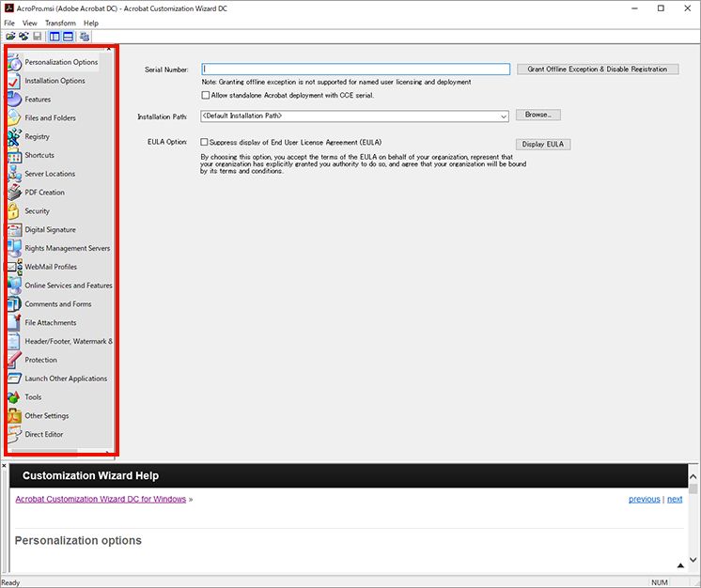Click the Open Package toolbar icon
The height and width of the screenshot is (588, 701).
tap(10, 37)
